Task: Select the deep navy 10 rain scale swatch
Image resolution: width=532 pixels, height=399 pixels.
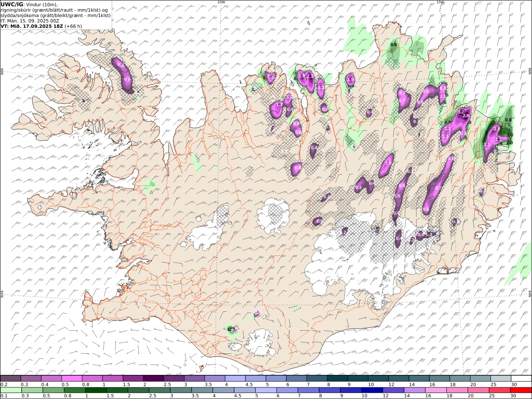Action: [372, 390]
